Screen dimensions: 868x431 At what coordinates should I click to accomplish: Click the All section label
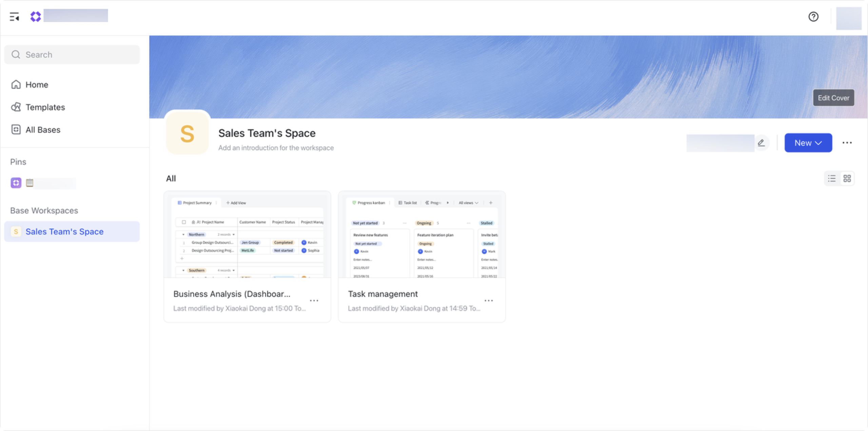coord(171,179)
